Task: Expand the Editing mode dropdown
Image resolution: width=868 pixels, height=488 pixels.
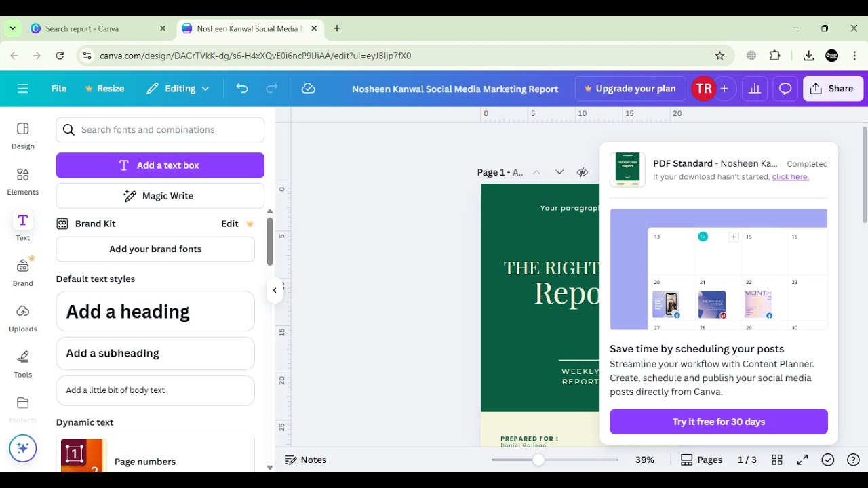Action: 178,89
